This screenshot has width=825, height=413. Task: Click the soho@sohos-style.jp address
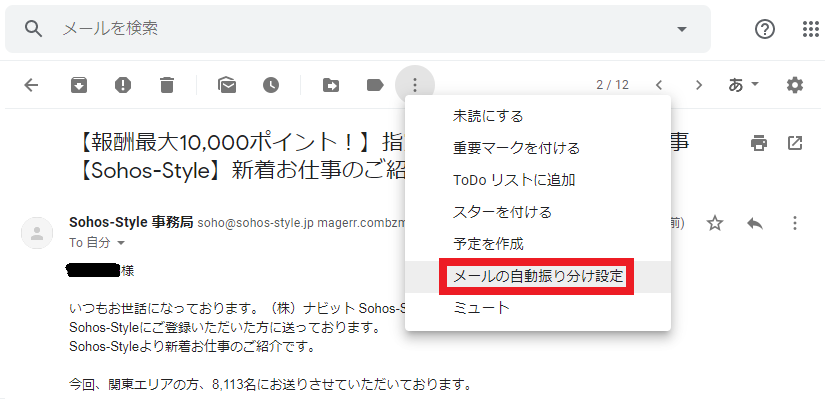[255, 223]
